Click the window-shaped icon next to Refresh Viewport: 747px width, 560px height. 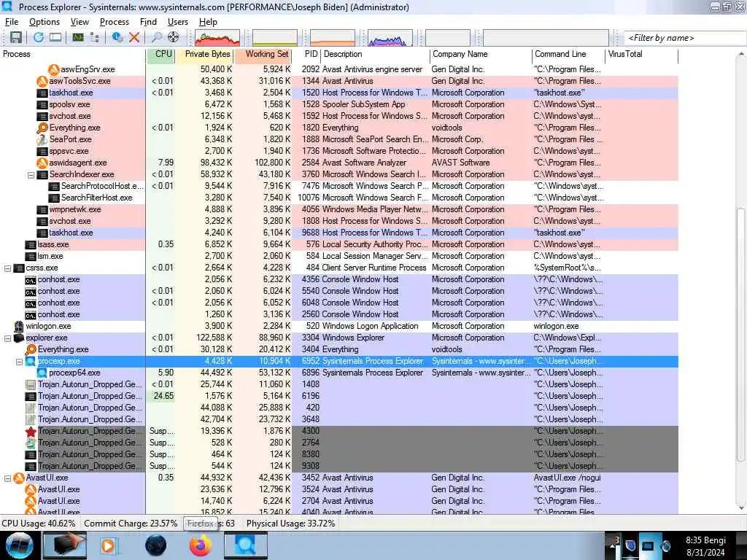point(55,38)
